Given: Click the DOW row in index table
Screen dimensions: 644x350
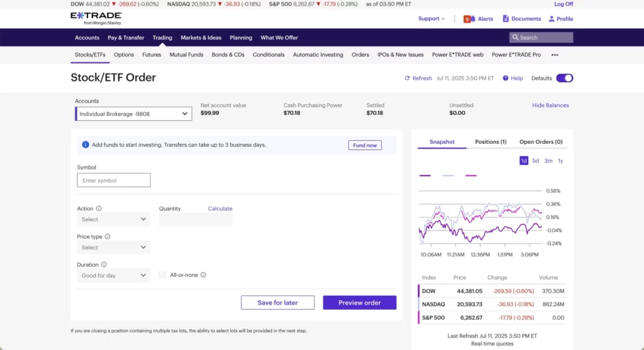Looking at the screenshot, I should click(x=492, y=291).
